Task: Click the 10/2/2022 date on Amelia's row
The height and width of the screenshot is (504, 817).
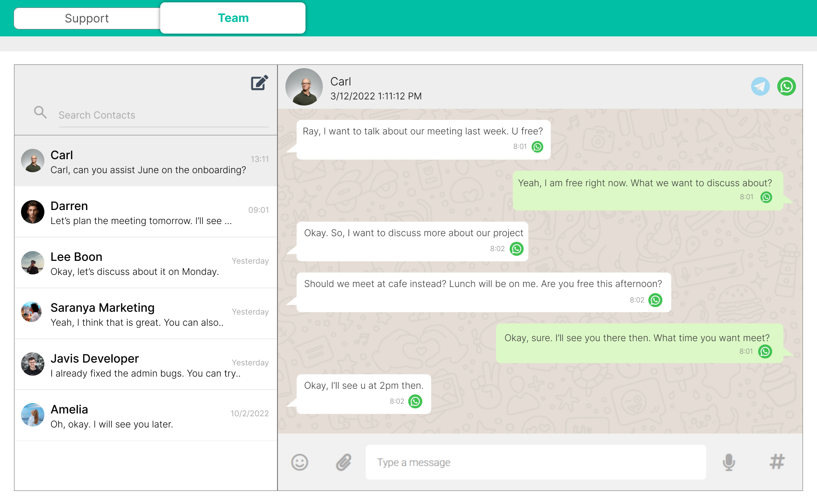Action: 249,413
